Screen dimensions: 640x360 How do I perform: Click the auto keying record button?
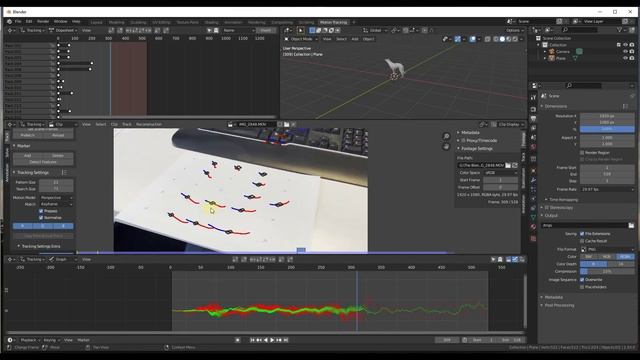point(238,340)
